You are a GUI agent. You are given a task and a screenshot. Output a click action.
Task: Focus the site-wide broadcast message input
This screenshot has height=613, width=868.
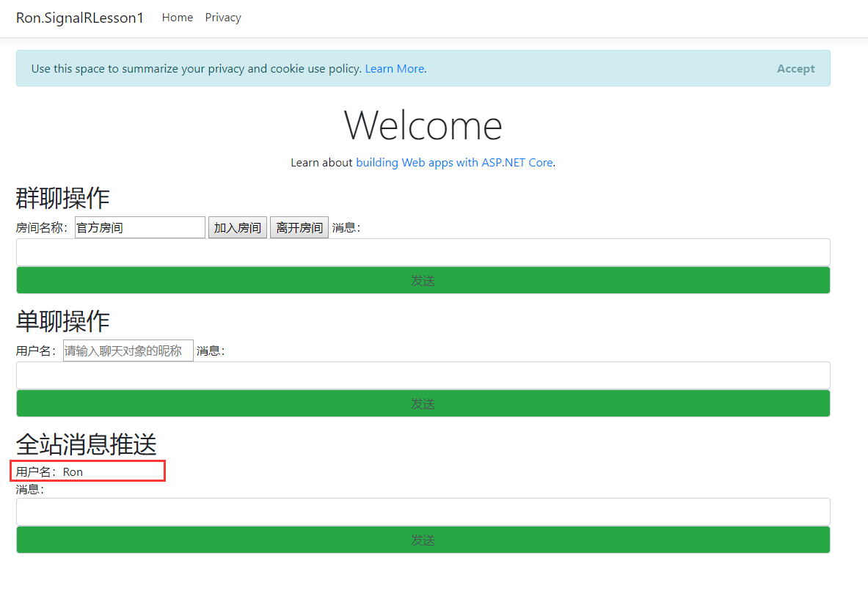(423, 512)
